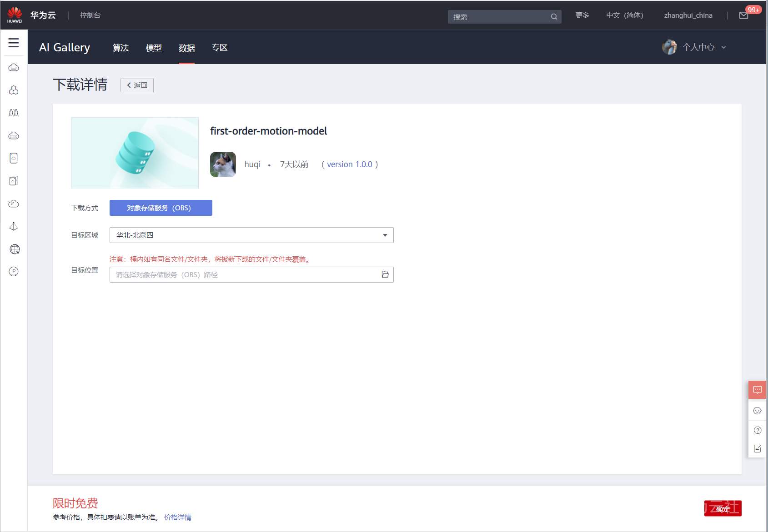
Task: Click the 7天以前 timestamp text
Action: [x=294, y=164]
